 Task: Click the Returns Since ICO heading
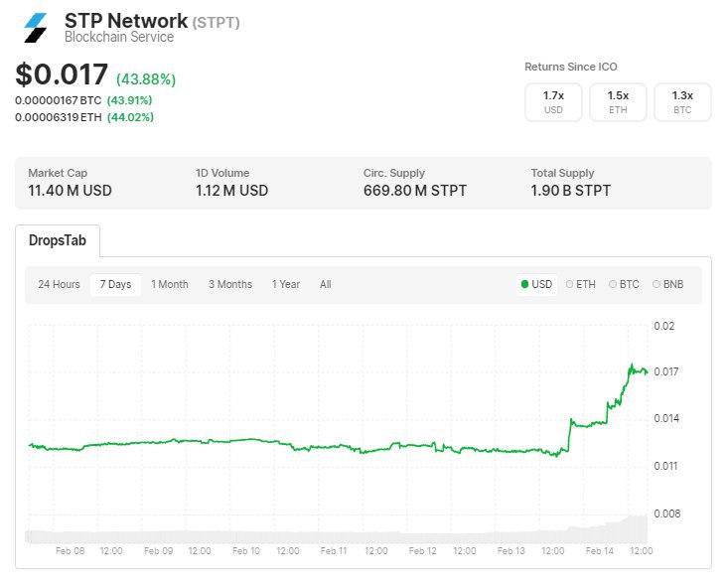(x=571, y=67)
